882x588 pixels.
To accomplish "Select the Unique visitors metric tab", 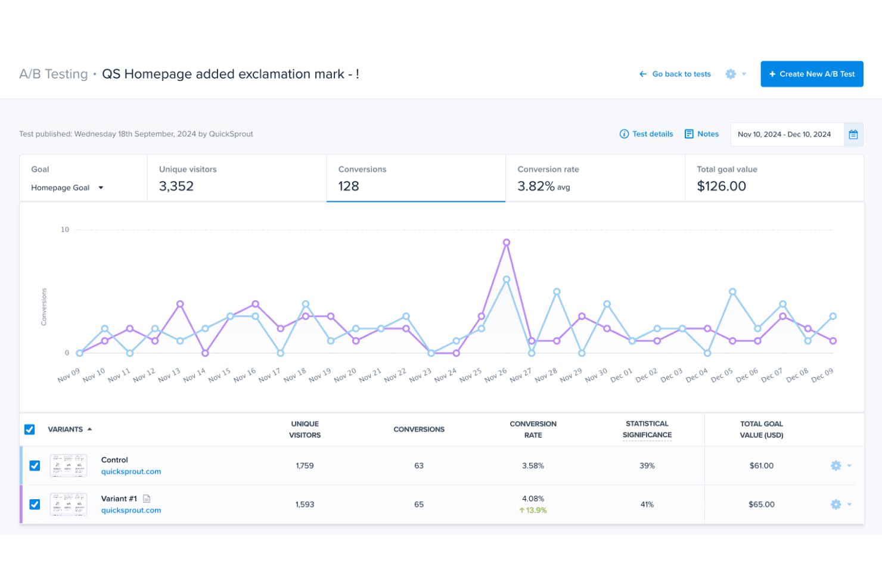I will point(237,178).
